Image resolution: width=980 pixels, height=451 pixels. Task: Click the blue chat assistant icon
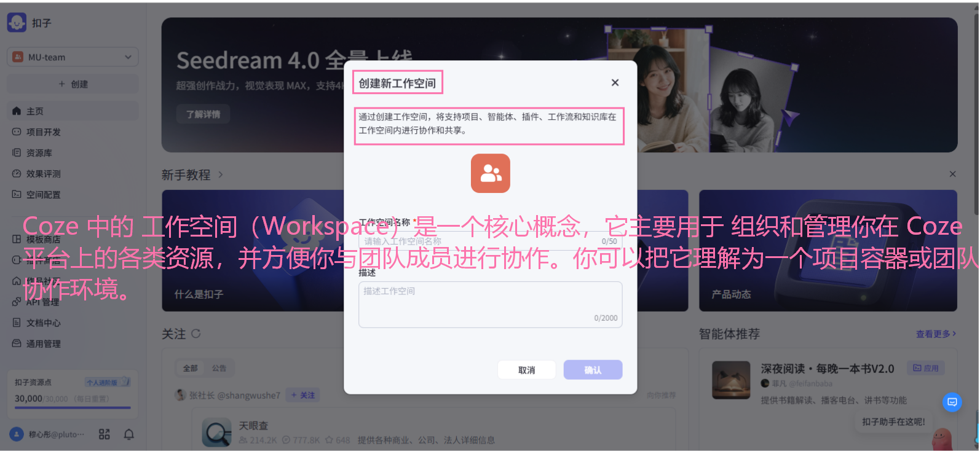click(952, 402)
